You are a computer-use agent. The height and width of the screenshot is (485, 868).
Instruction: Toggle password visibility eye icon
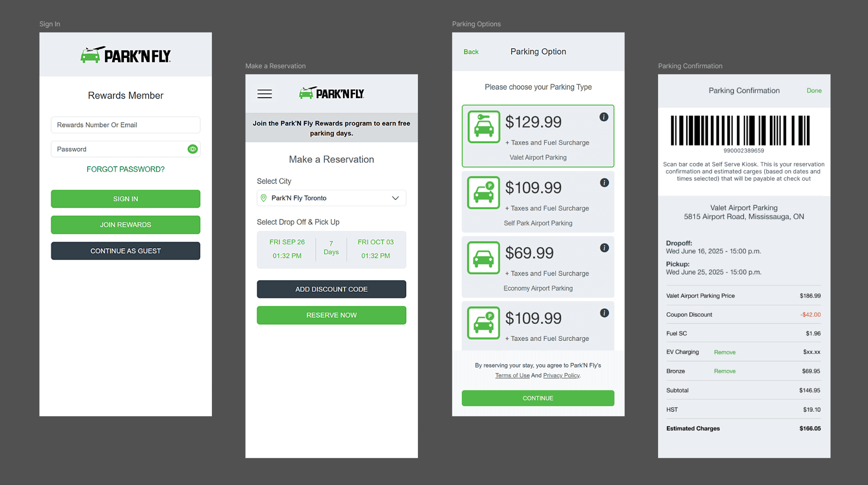[192, 149]
